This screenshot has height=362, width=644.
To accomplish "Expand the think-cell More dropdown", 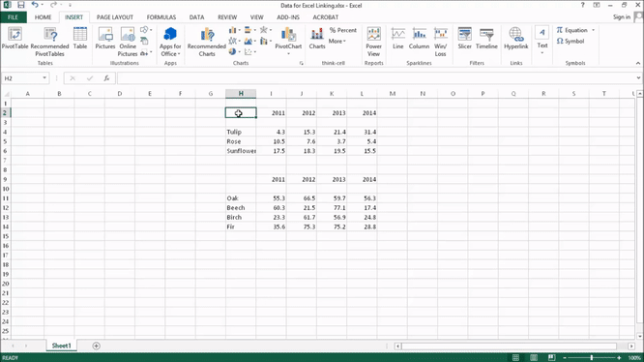I will coord(337,41).
